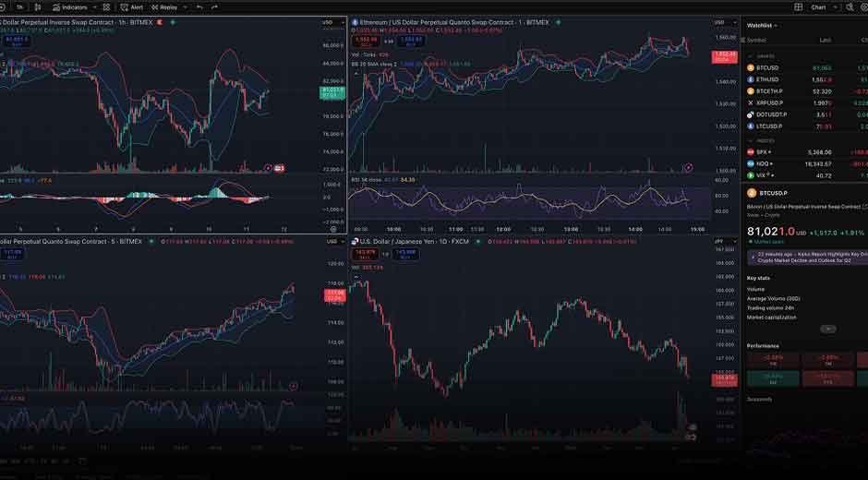Click the green status dot on Bitcoin chart
The height and width of the screenshot is (480, 868).
[x=173, y=23]
